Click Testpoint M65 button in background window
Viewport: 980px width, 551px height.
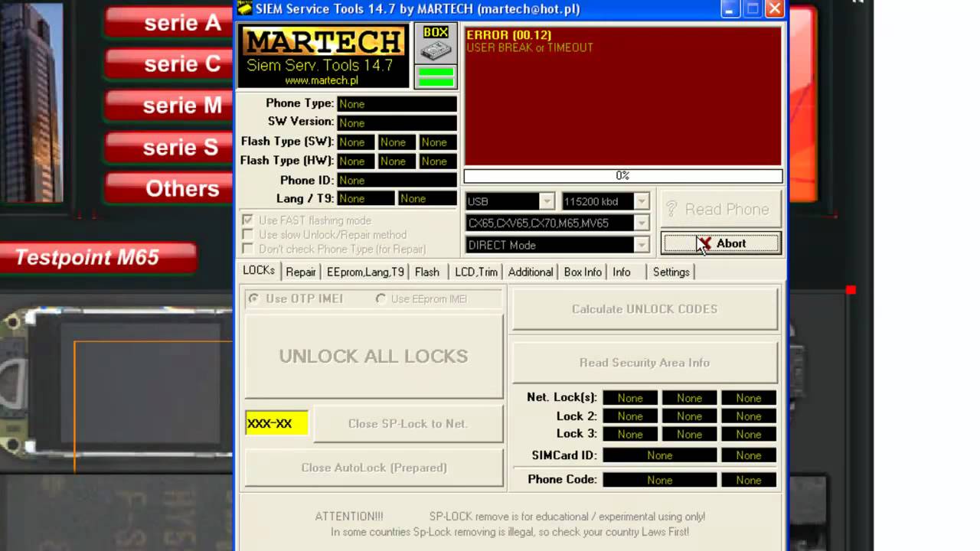pyautogui.click(x=98, y=258)
